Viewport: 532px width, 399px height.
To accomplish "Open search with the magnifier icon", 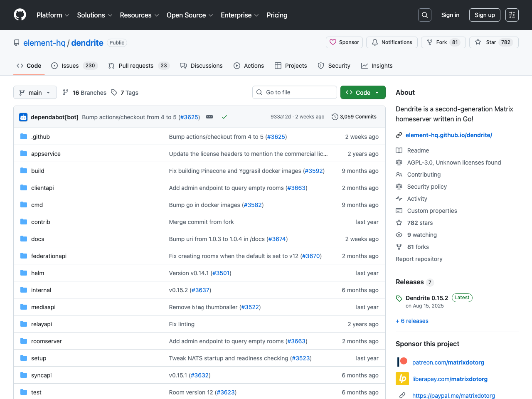I will point(424,15).
